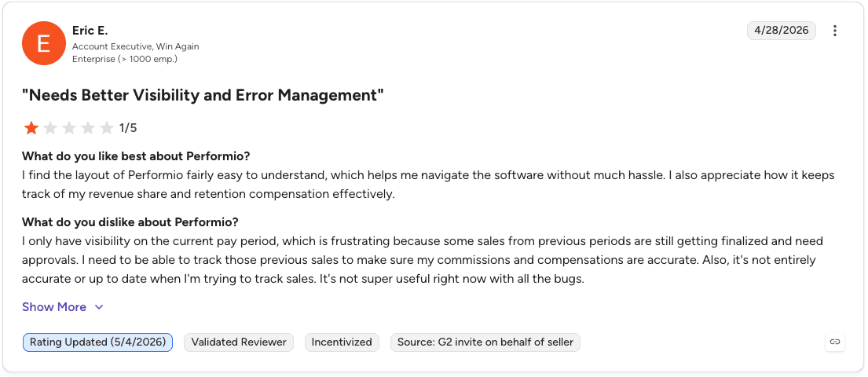Click the chevron next to Show More

(x=99, y=307)
